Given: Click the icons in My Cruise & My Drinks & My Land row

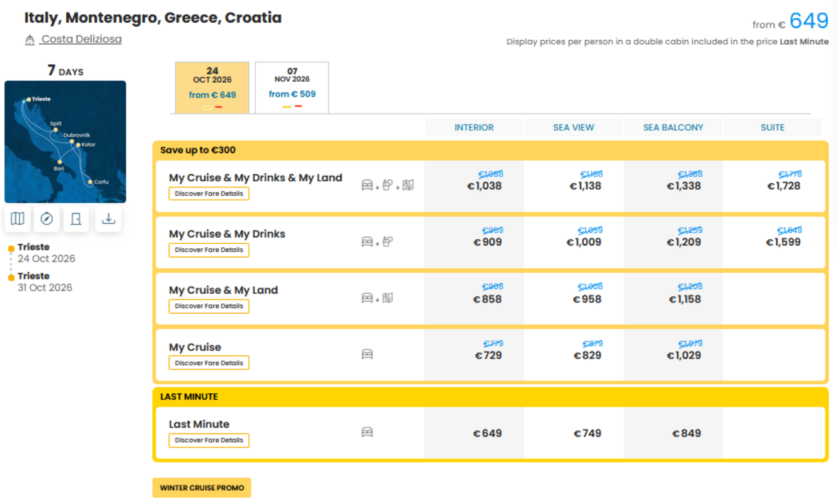Looking at the screenshot, I should coord(388,185).
